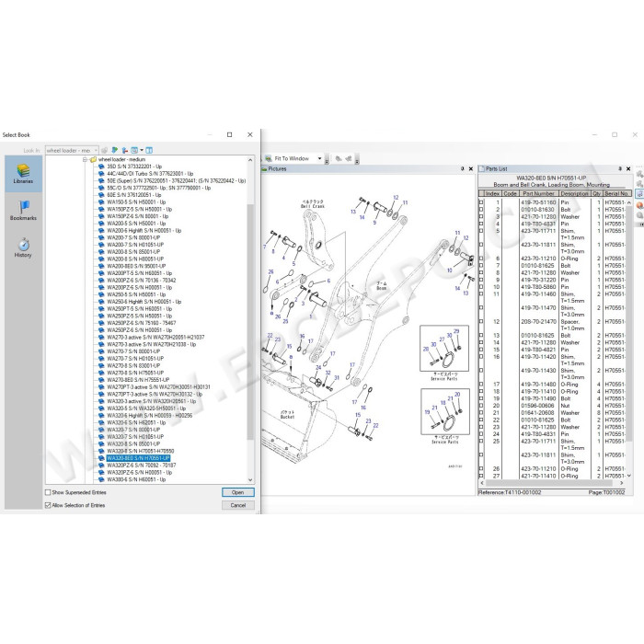Switch to Bookmarks in the sidebar

click(x=23, y=211)
